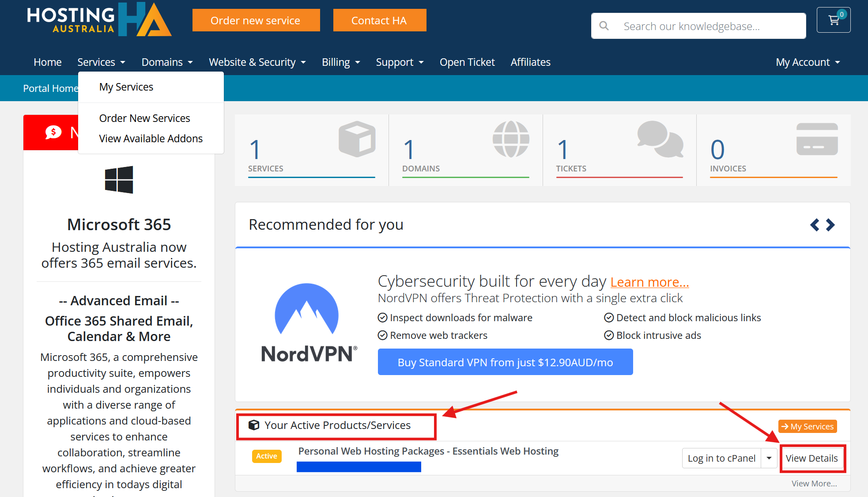Click the credit card icon on the Invoices tile
Viewport: 868px width, 497px height.
(x=817, y=139)
